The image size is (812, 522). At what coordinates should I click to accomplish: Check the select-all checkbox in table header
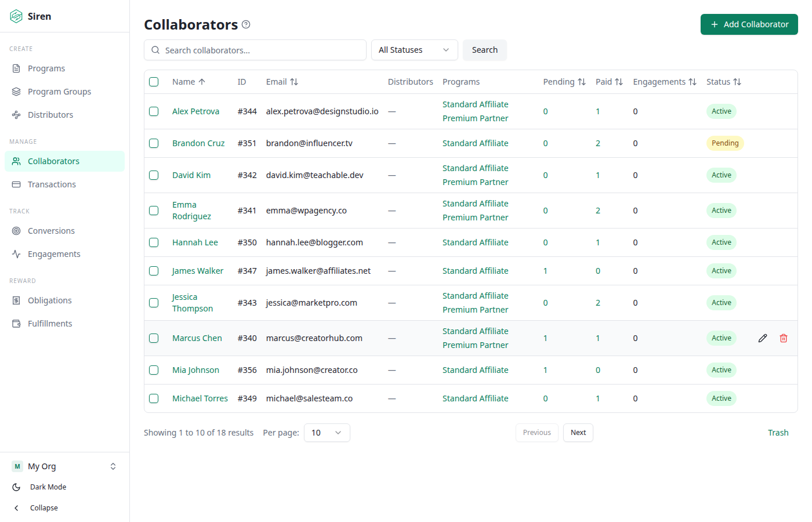[x=154, y=82]
